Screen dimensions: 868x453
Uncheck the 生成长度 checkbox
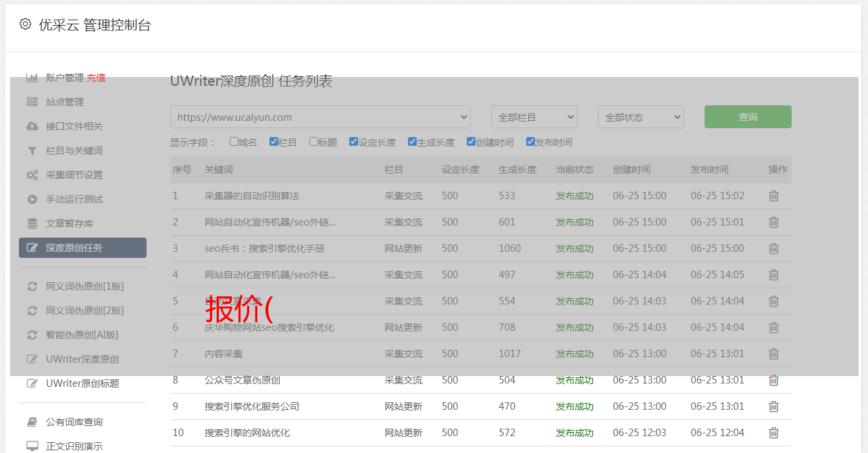[412, 142]
